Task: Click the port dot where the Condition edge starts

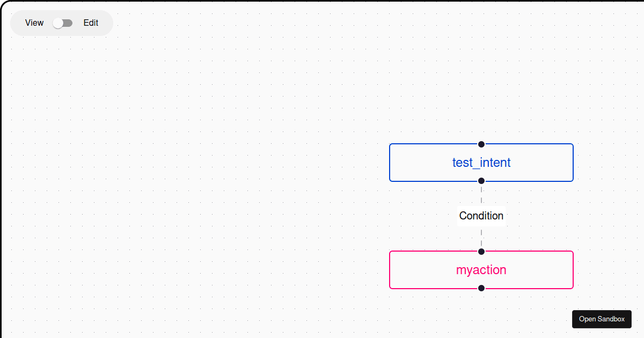Action: point(481,180)
